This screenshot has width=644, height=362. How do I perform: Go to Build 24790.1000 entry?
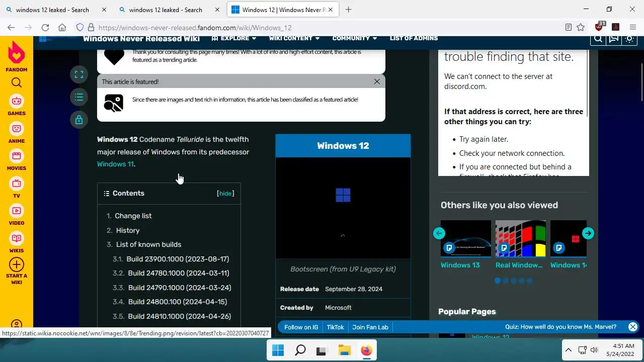click(180, 288)
